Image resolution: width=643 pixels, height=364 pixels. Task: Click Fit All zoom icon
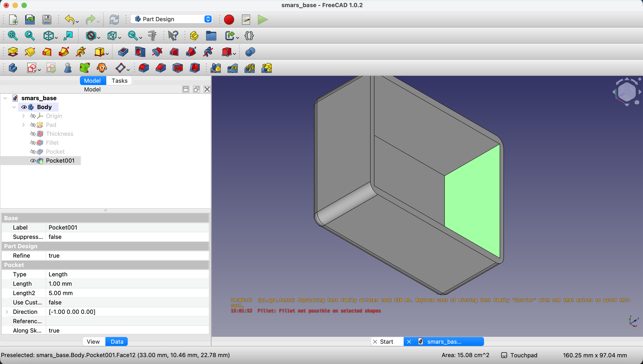(x=13, y=35)
